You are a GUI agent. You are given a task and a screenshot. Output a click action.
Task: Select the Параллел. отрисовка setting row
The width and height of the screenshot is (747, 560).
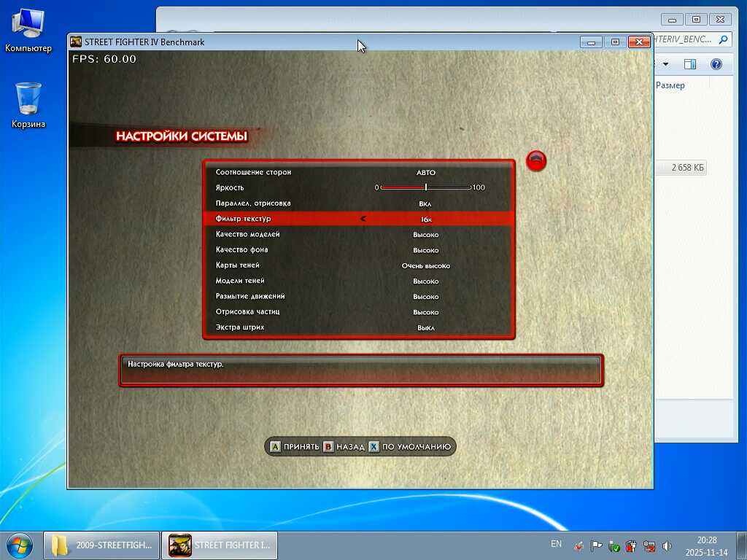359,203
